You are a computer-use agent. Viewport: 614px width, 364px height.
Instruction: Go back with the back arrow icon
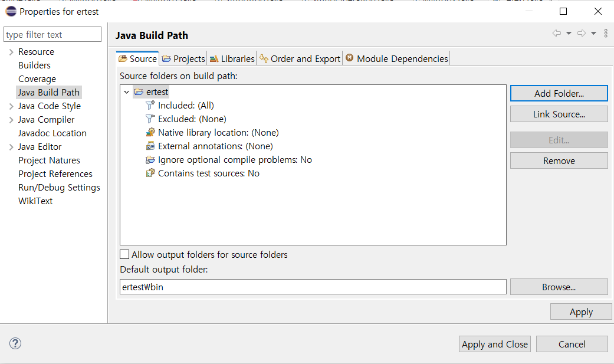coord(556,34)
